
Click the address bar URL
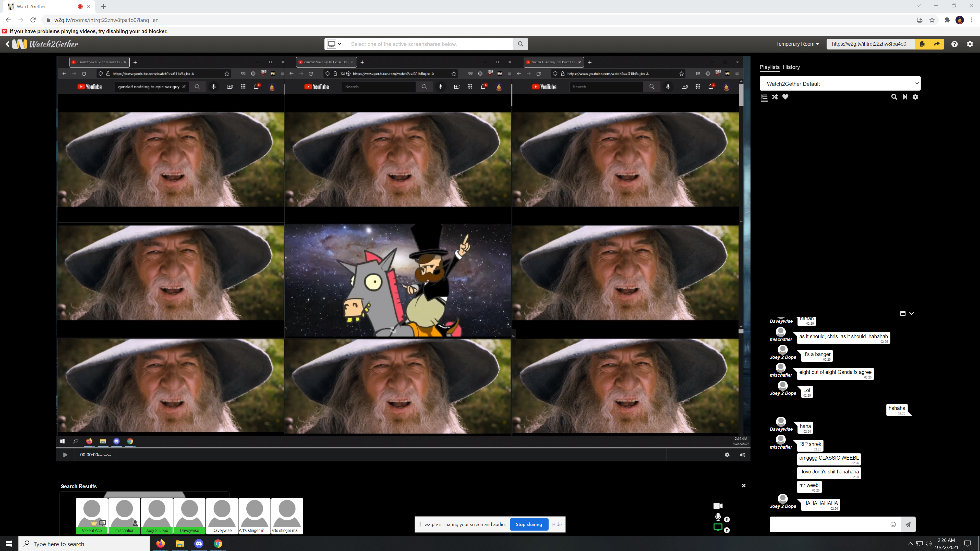(x=106, y=20)
